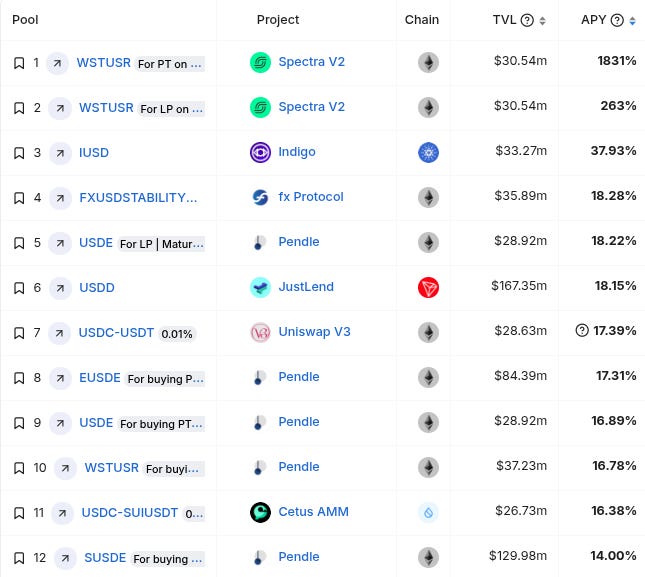Click the TVL help question mark icon
645x577 pixels.
pyautogui.click(x=527, y=20)
